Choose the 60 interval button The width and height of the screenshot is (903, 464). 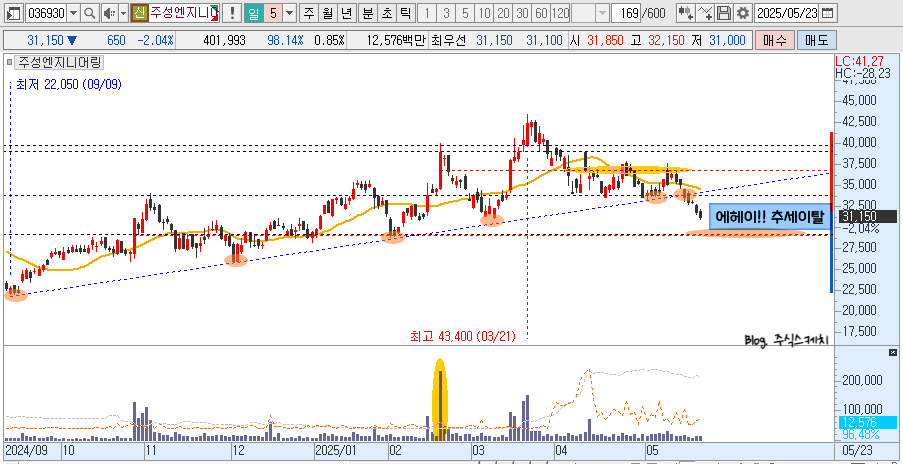tap(541, 13)
